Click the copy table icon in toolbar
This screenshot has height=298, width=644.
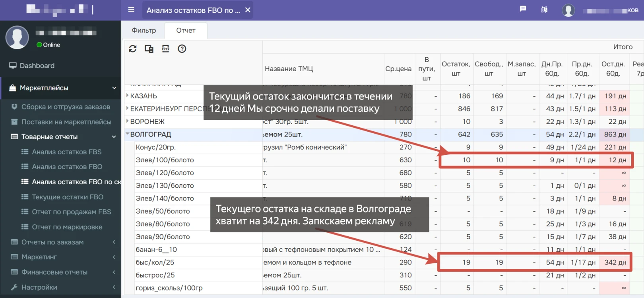(149, 49)
